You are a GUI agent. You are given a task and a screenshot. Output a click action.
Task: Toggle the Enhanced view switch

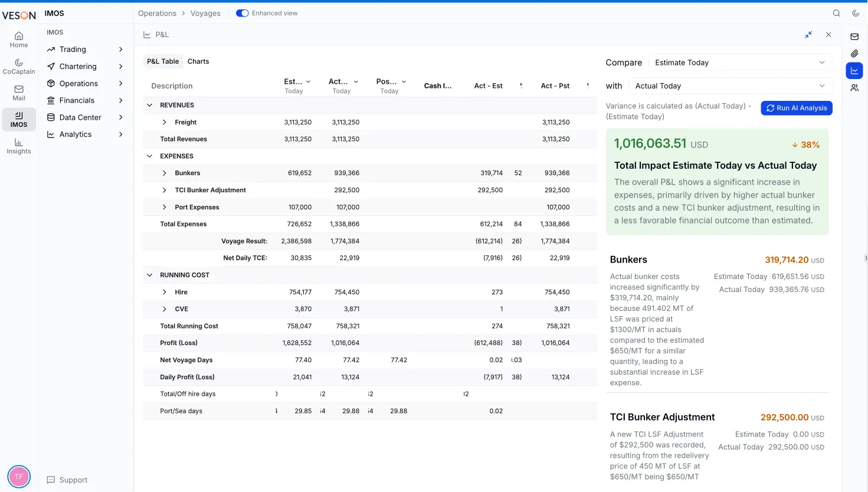[x=242, y=13]
